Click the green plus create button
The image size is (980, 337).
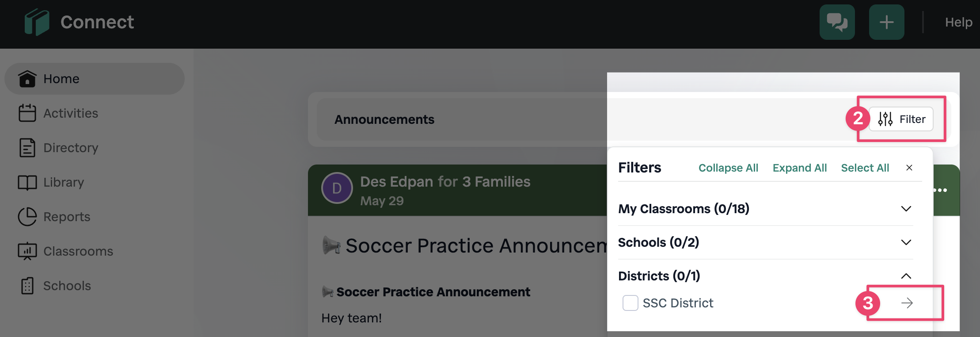click(x=886, y=22)
